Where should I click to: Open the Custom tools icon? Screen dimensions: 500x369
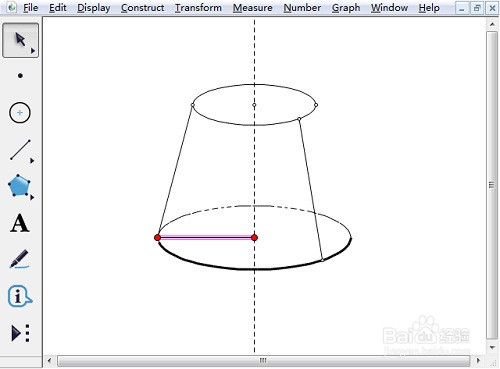click(20, 333)
